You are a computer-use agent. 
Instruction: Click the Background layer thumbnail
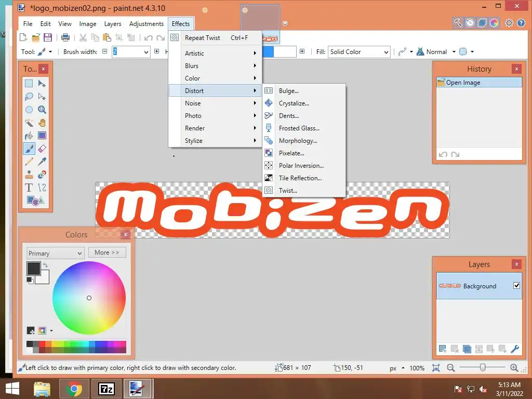click(x=449, y=286)
